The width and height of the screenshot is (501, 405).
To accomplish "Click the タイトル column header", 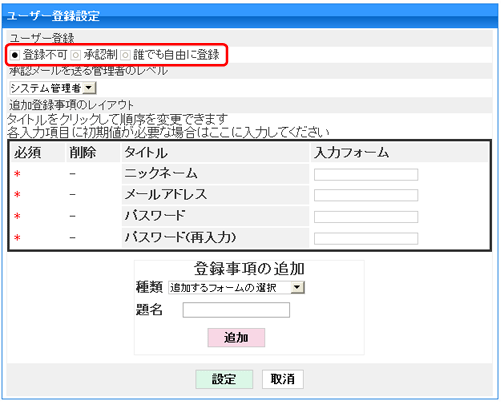I will (x=146, y=153).
